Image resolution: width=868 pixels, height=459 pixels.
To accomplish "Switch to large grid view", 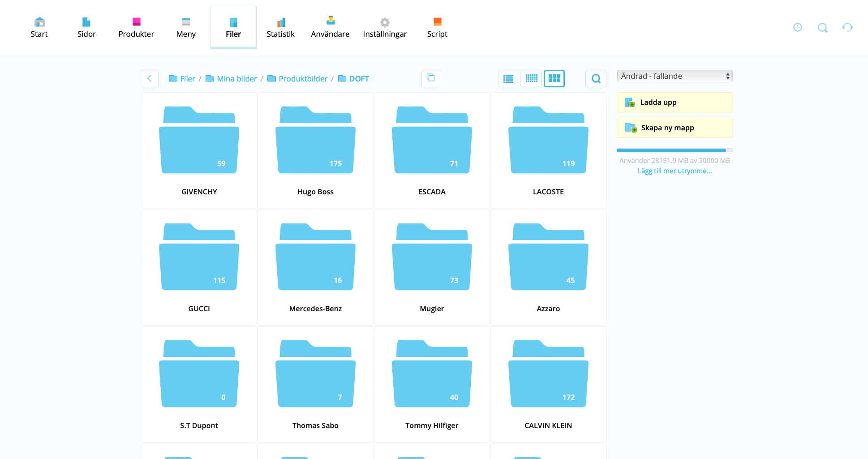I will point(554,78).
